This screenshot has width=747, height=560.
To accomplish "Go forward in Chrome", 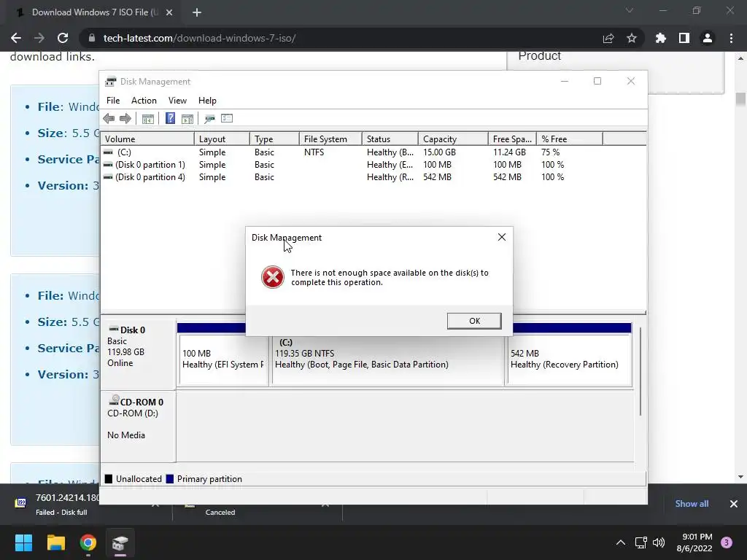I will click(x=39, y=38).
